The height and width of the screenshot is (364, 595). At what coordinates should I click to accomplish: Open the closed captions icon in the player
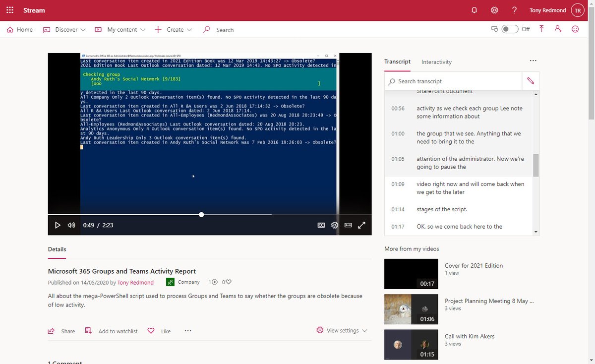(321, 225)
